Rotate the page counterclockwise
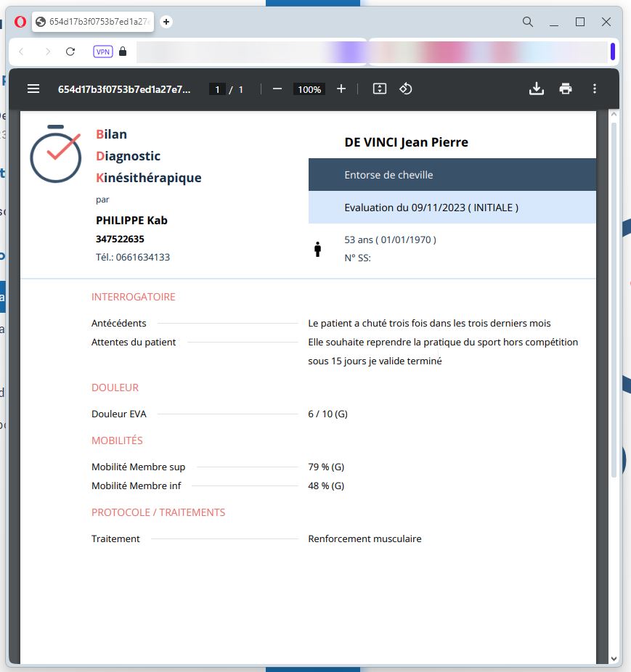Viewport: 631px width, 672px height. point(405,89)
